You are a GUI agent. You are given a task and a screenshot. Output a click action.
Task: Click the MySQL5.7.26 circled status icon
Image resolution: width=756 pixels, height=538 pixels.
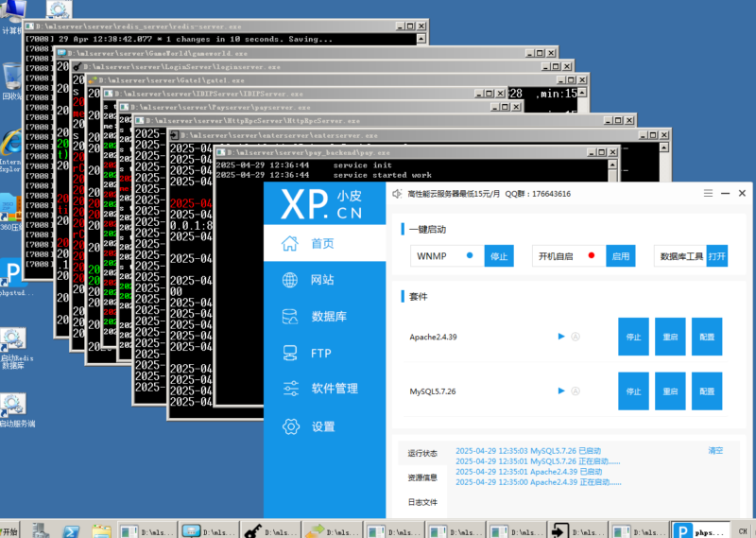click(x=575, y=390)
